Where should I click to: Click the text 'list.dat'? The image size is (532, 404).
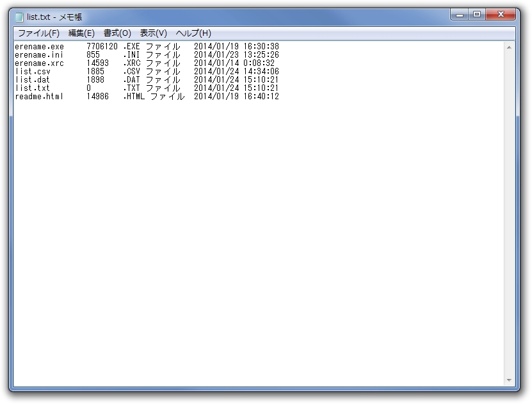coord(33,80)
